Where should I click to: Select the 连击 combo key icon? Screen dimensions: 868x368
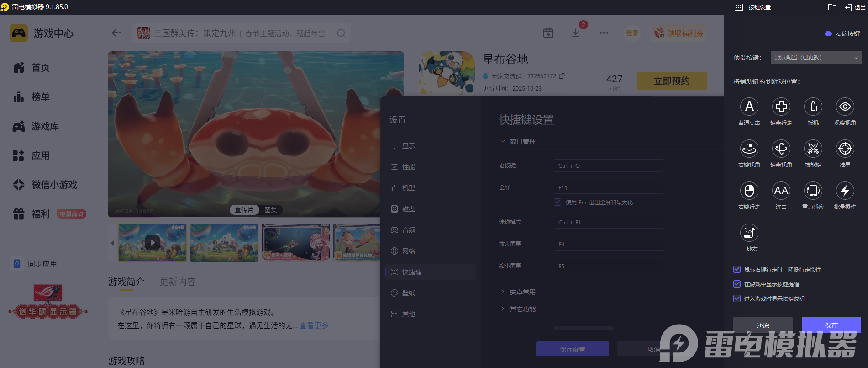pyautogui.click(x=781, y=191)
